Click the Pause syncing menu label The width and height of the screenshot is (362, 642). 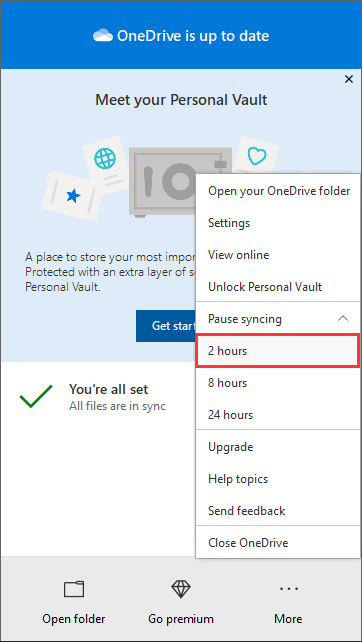(244, 319)
